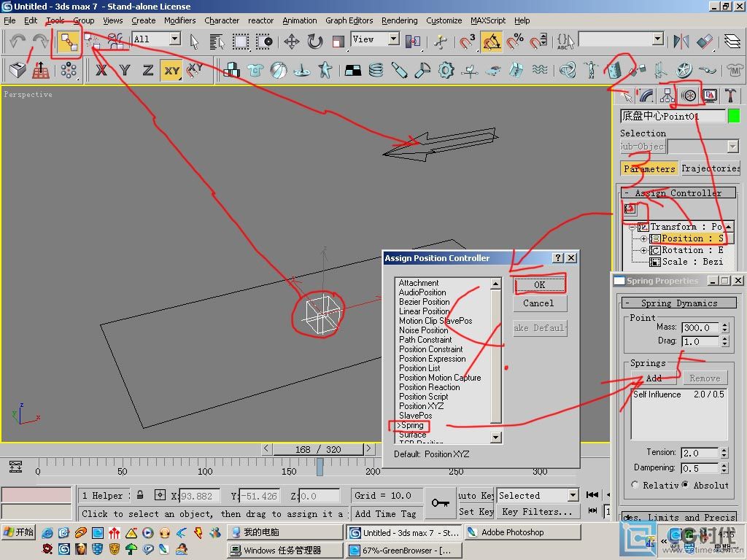Select the Relative radio button

click(635, 485)
